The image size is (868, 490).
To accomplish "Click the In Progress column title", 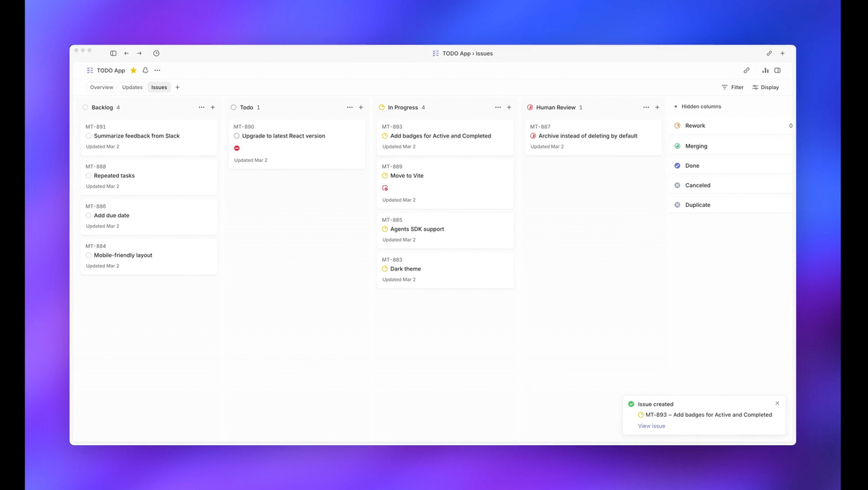I will point(403,107).
